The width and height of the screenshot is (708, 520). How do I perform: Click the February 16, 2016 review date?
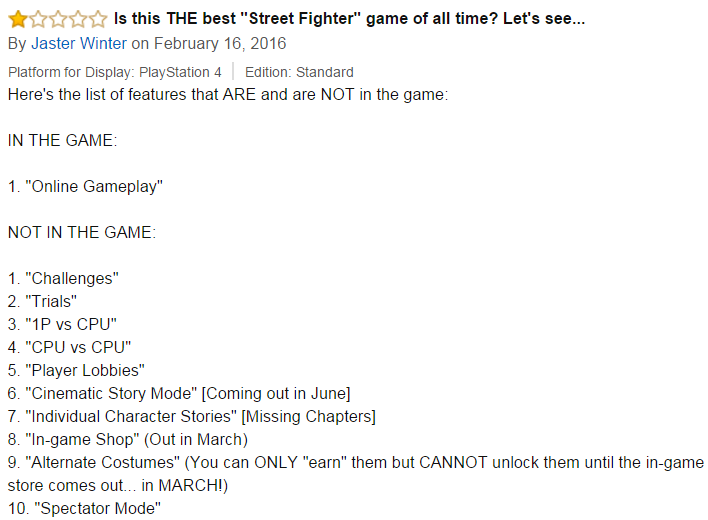(220, 43)
